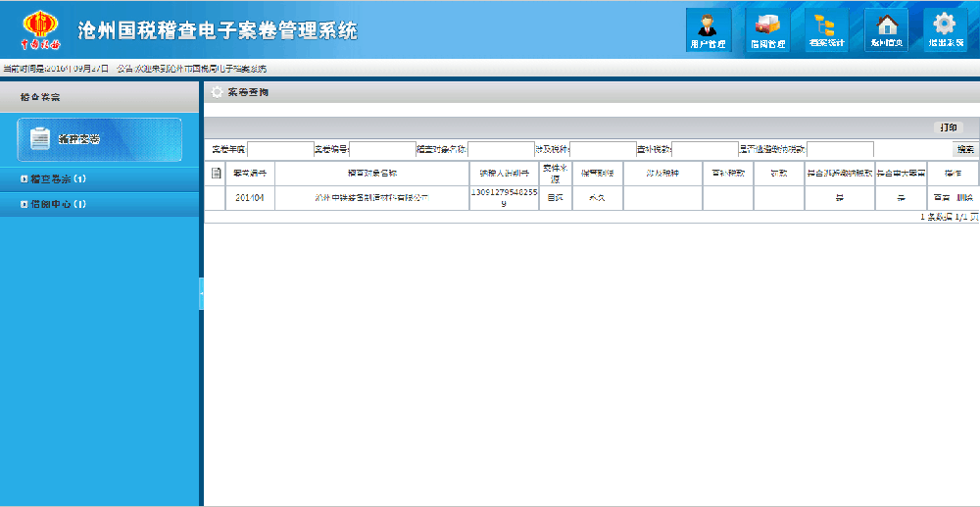Click the 打印 print button
The height and width of the screenshot is (507, 980).
pos(948,127)
